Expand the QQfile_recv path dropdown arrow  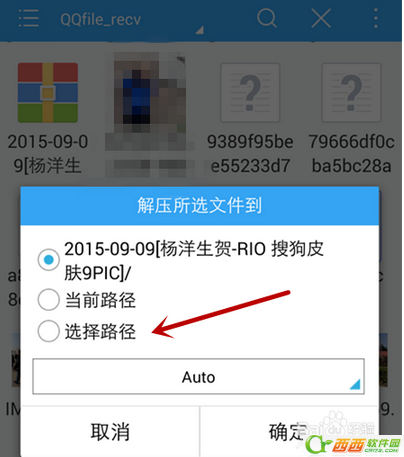click(200, 30)
